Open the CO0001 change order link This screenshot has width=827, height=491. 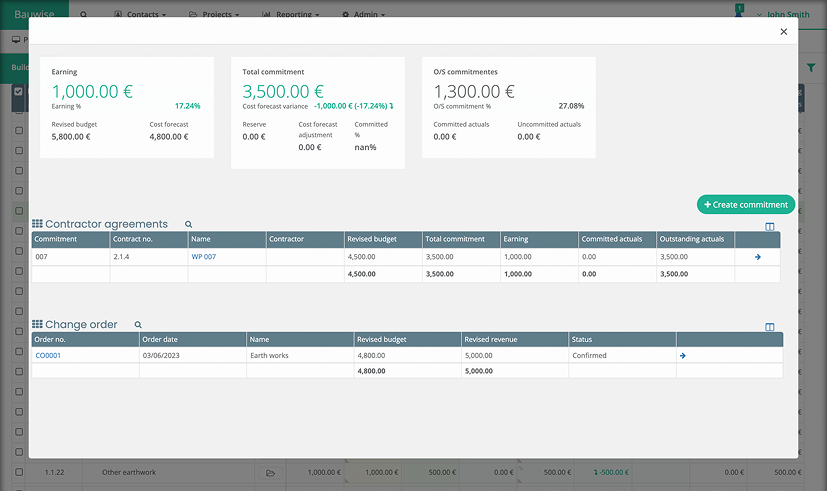tap(48, 356)
